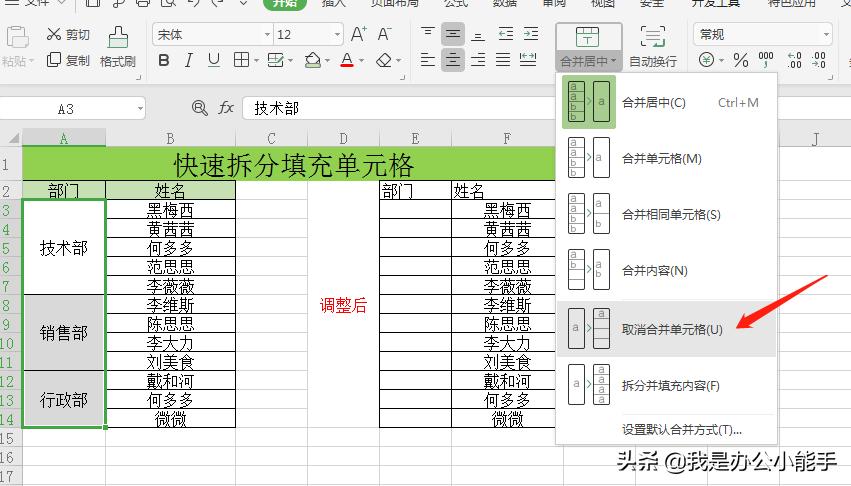851x486 pixels.
Task: Click the fx insert function icon
Action: [x=226, y=108]
